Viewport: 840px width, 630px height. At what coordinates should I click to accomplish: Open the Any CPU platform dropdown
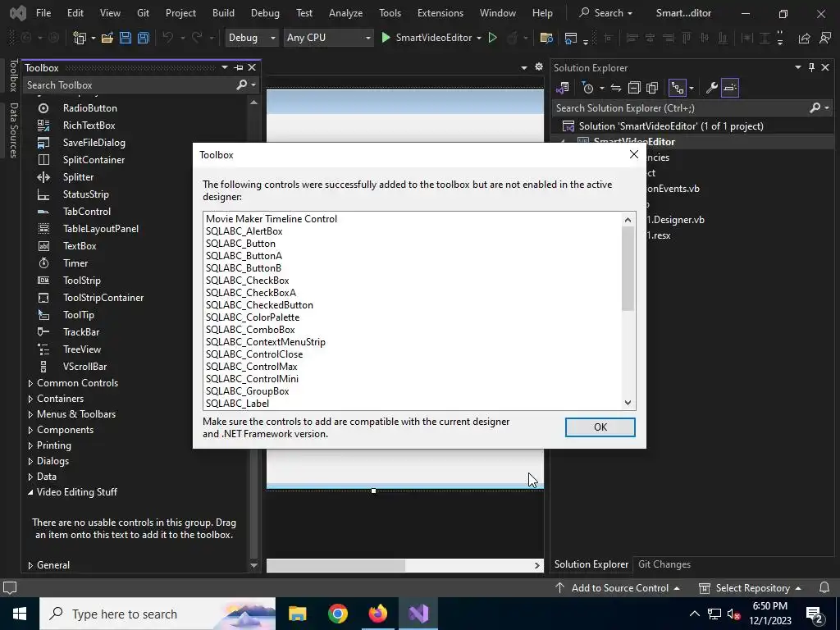[328, 38]
